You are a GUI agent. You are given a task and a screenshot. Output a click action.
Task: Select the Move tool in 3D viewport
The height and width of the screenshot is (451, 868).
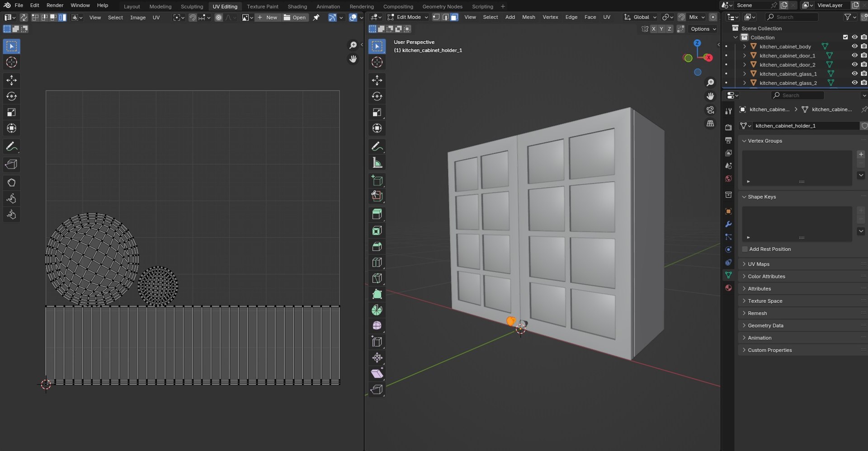point(377,80)
